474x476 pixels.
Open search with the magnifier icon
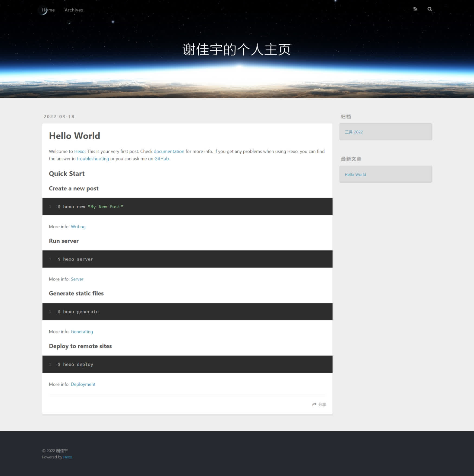430,9
